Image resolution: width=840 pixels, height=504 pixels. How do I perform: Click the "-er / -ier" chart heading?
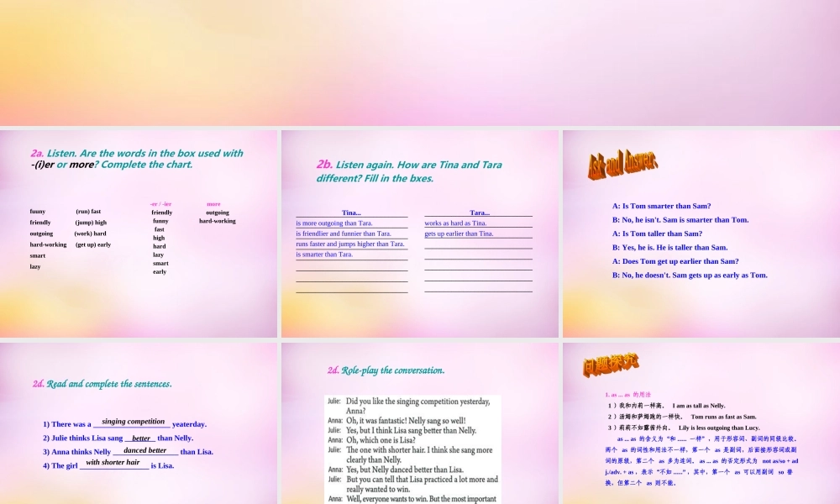click(160, 203)
